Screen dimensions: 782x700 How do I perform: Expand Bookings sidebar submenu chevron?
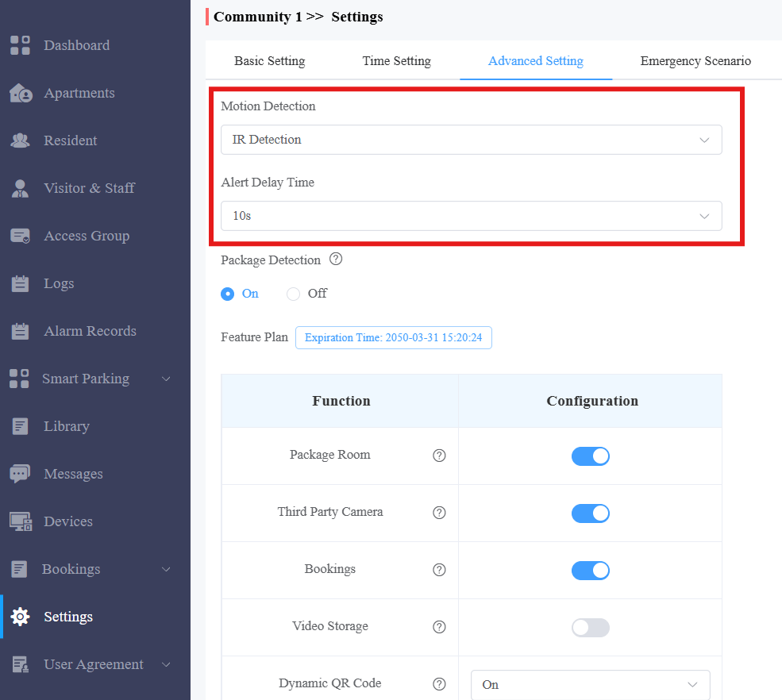click(x=166, y=569)
